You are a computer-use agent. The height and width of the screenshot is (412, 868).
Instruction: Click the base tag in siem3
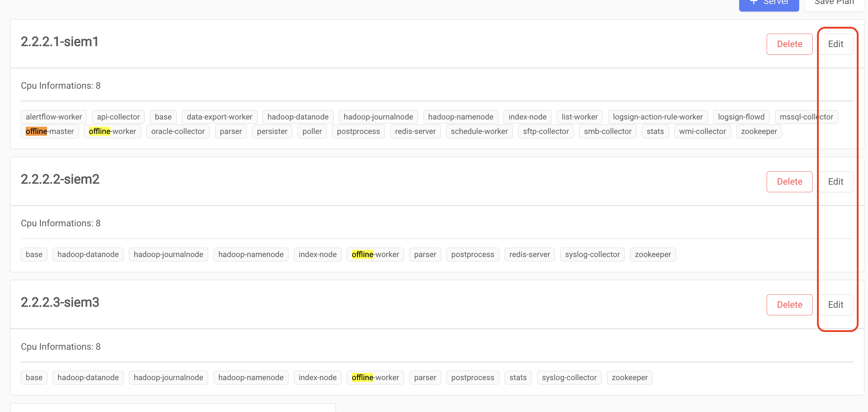tap(34, 378)
